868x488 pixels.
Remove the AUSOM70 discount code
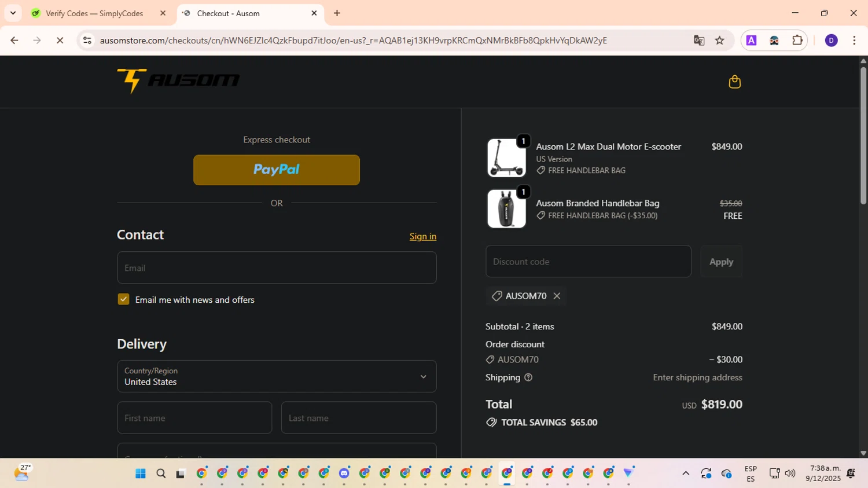(557, 296)
